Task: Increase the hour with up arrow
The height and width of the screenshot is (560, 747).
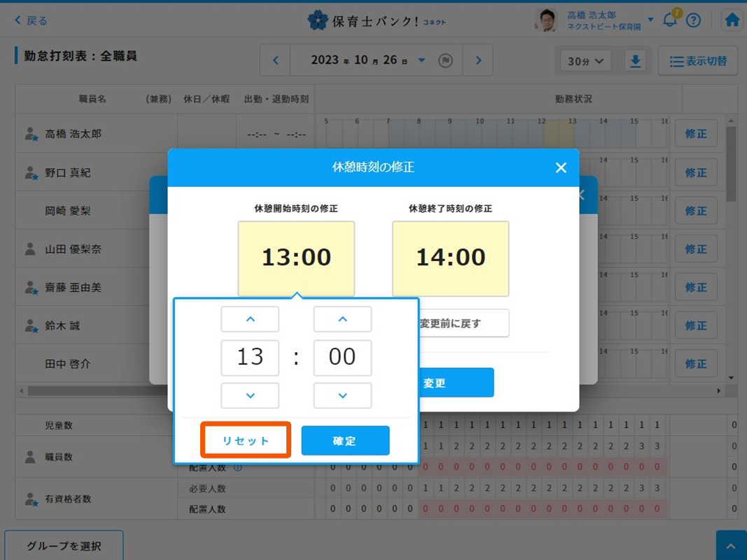Action: coord(250,319)
